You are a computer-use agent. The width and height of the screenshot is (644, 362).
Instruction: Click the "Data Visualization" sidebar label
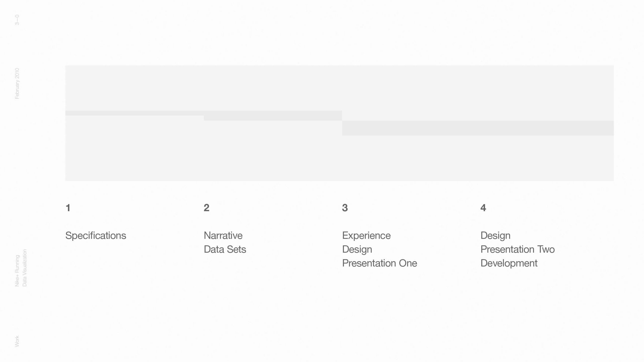25,268
